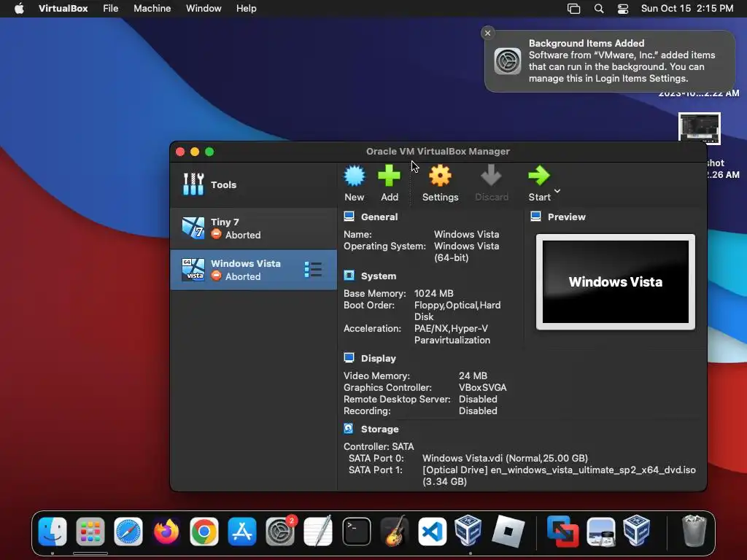Open the Help menu

247,9
